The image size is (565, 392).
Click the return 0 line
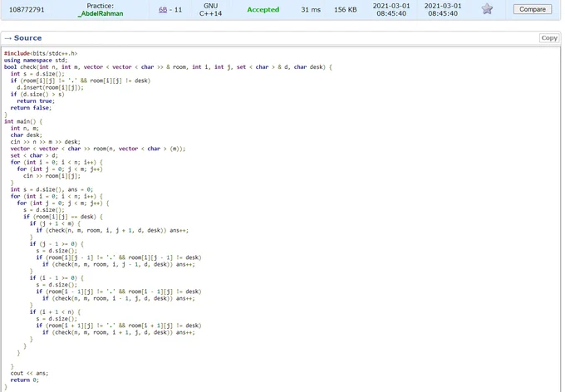tap(24, 380)
